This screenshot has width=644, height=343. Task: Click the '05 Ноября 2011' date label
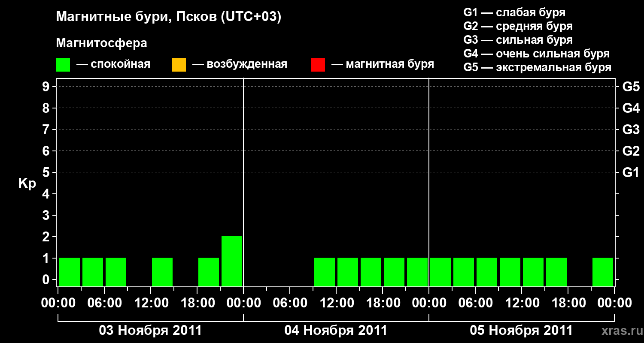[x=521, y=330]
